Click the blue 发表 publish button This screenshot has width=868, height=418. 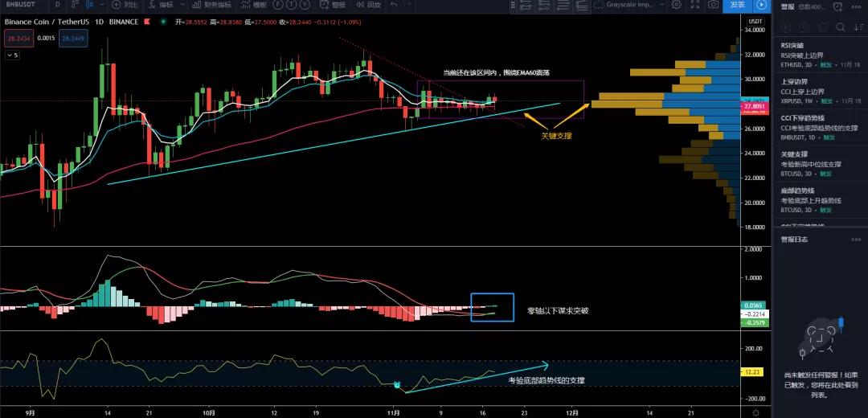click(x=737, y=5)
